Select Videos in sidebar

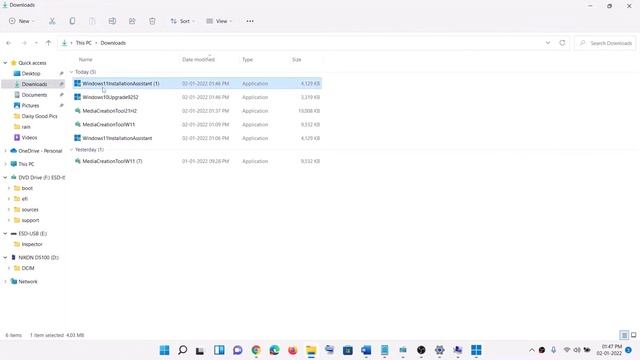[29, 138]
